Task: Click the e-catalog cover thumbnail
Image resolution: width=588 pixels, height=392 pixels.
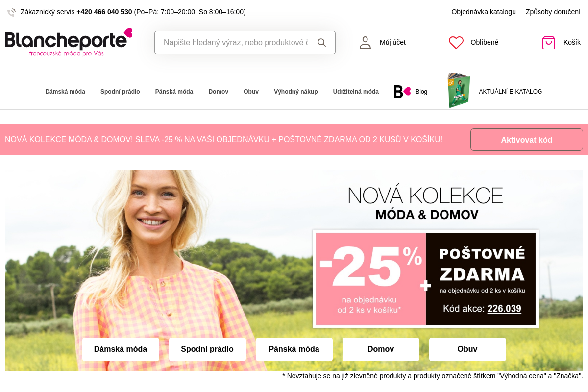Action: pyautogui.click(x=459, y=91)
